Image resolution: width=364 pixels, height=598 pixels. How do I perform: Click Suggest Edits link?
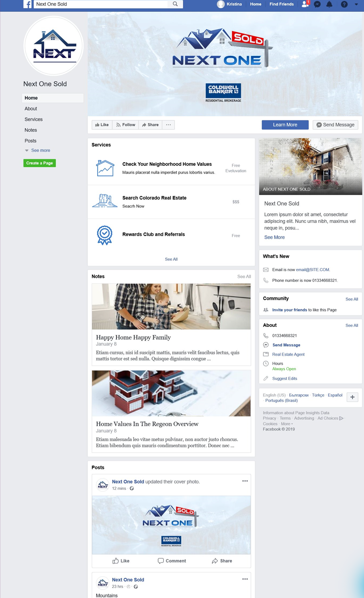(x=285, y=379)
